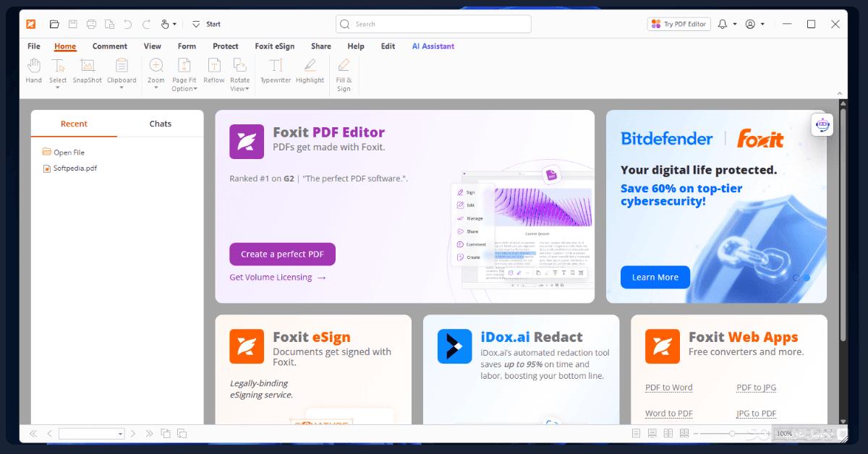Click the Print icon in quick access toolbar
Viewport: 868px width, 454px height.
pos(91,24)
